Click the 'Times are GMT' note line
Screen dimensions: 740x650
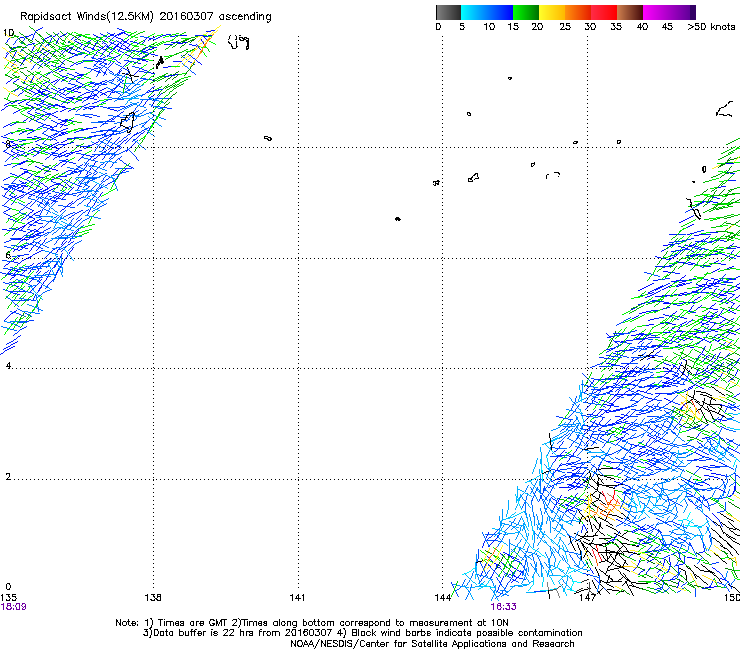(312, 623)
